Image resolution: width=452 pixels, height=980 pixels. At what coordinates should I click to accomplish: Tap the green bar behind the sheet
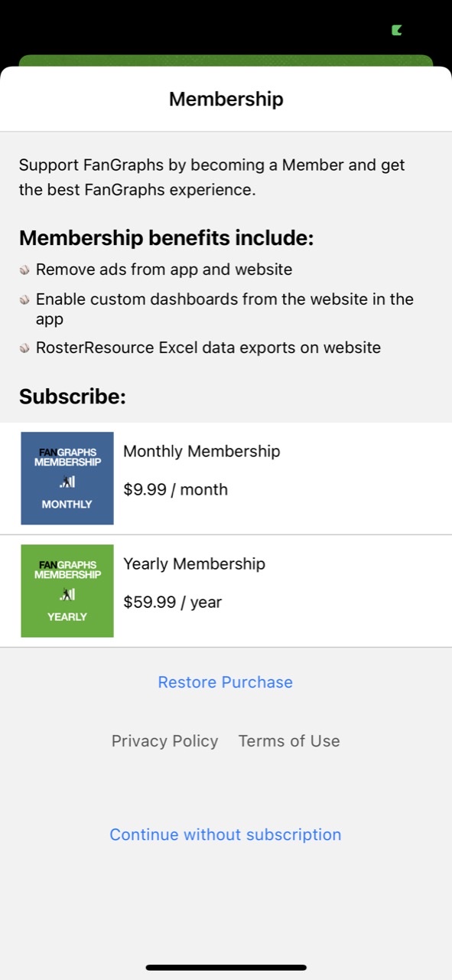(x=226, y=60)
